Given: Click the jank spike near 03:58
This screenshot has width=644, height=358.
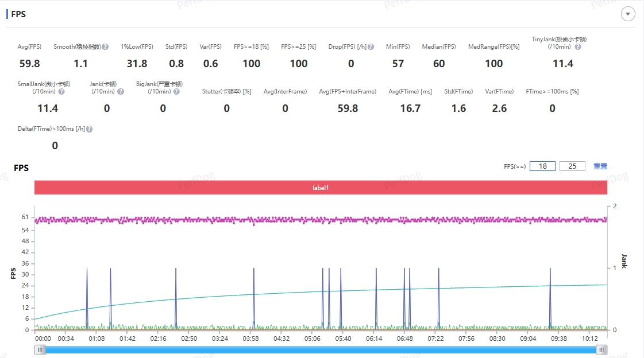Looking at the screenshot, I should (254, 298).
